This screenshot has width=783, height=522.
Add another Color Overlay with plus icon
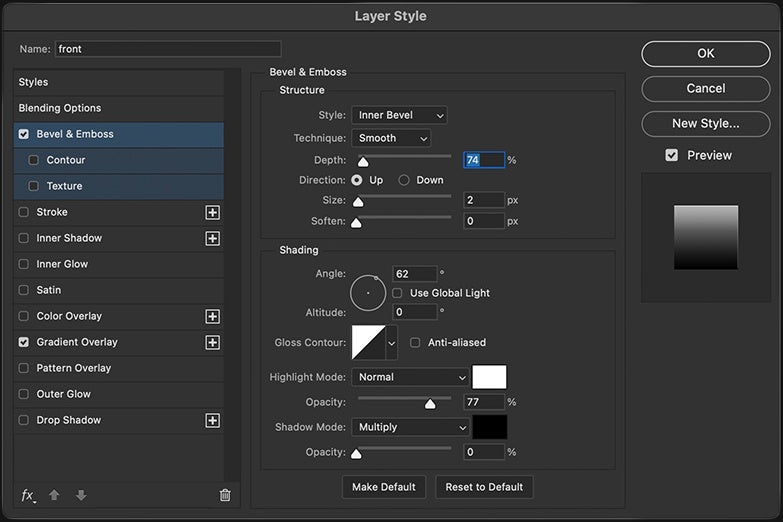212,316
